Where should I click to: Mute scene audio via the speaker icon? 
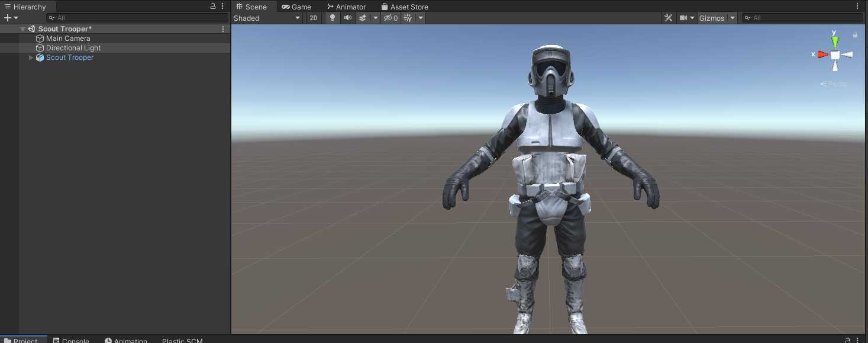[347, 18]
